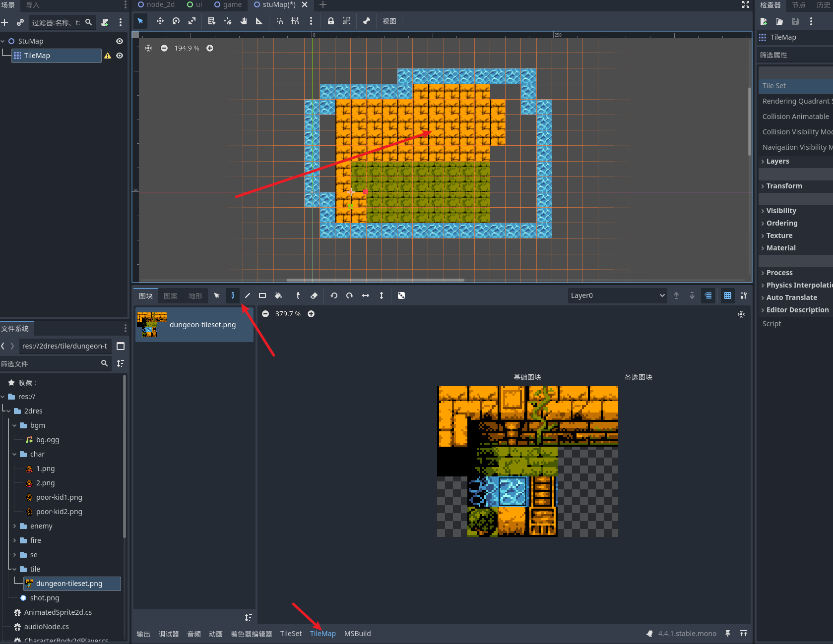Toggle grid snap in viewport toolbar
This screenshot has height=644, width=833.
coord(295,21)
